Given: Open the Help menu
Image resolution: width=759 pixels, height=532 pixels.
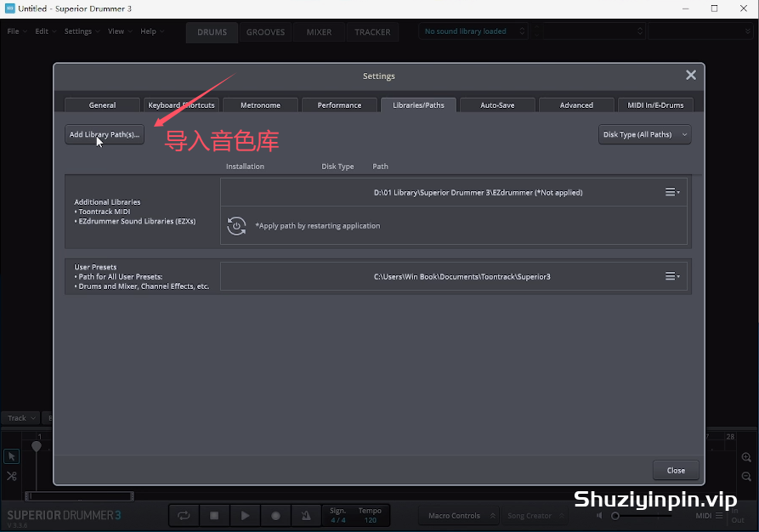Looking at the screenshot, I should click(152, 31).
